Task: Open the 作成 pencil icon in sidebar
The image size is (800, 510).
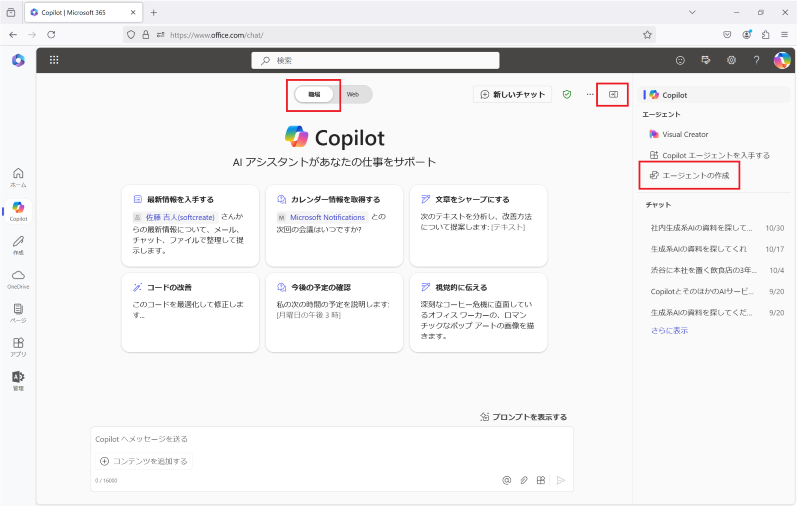Action: pyautogui.click(x=18, y=245)
